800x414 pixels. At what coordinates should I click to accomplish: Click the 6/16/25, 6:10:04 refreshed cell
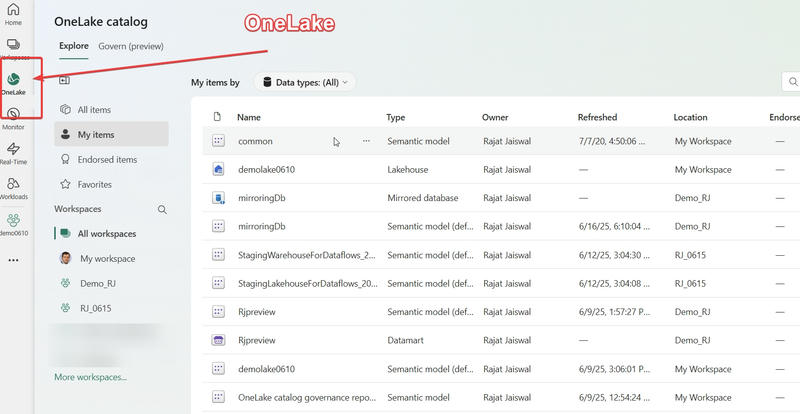(615, 227)
